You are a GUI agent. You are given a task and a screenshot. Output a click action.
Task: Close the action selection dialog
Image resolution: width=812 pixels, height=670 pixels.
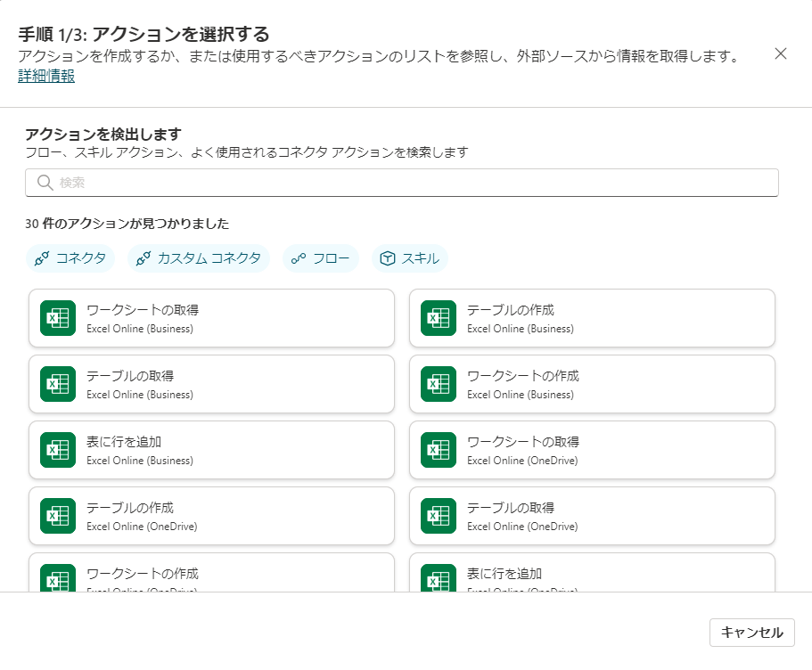tap(781, 53)
